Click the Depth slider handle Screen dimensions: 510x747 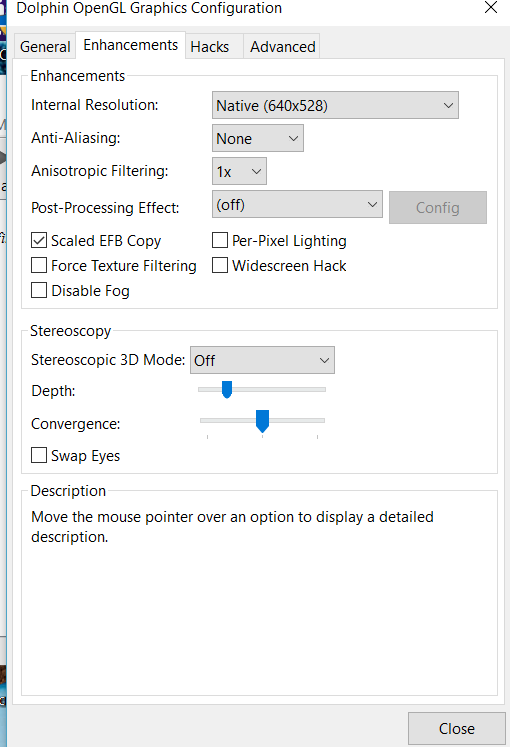tap(227, 390)
